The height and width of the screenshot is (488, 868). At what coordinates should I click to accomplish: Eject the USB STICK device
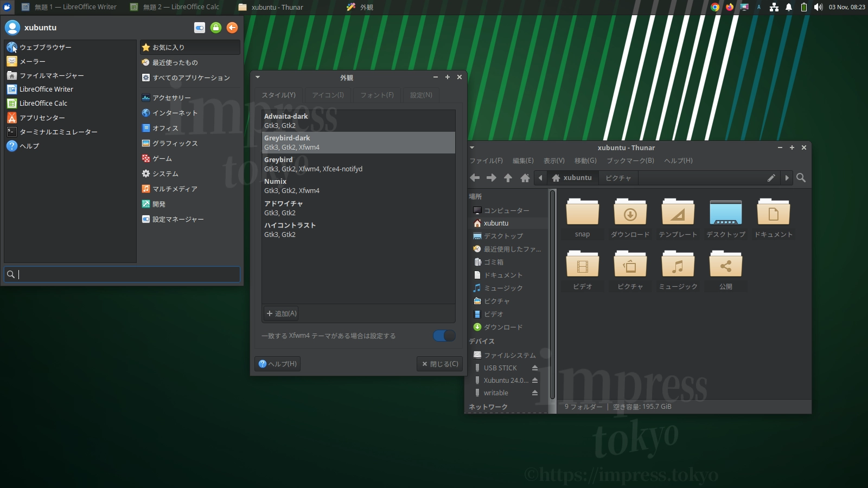tap(535, 368)
